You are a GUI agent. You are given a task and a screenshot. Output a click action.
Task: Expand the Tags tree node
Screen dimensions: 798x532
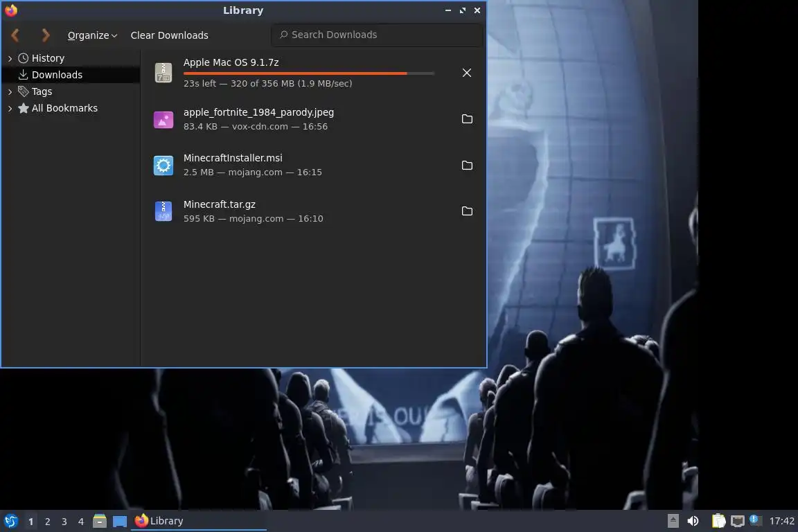pyautogui.click(x=10, y=91)
